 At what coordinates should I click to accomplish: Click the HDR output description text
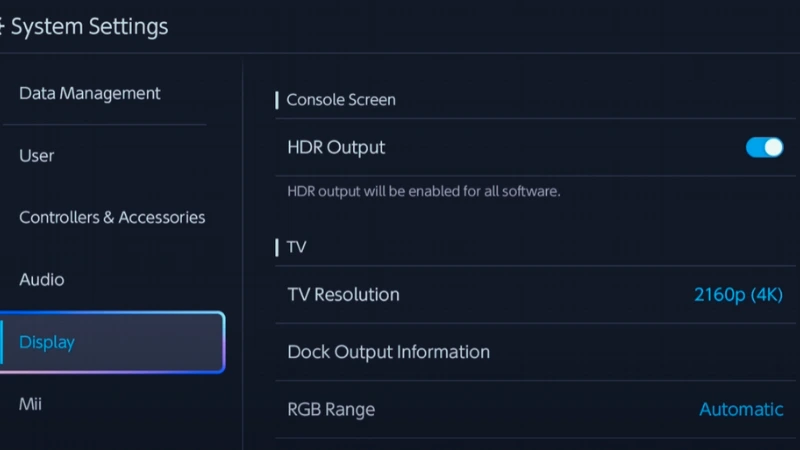424,191
